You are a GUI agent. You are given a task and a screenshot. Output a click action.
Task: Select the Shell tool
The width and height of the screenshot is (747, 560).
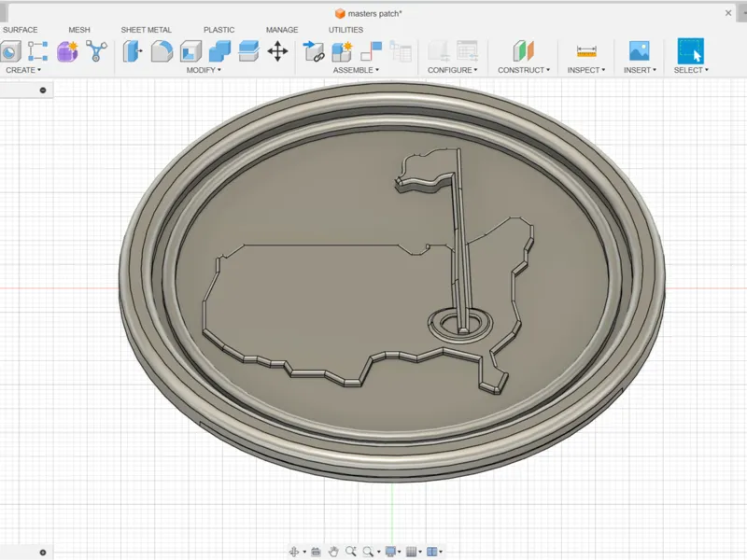click(191, 51)
